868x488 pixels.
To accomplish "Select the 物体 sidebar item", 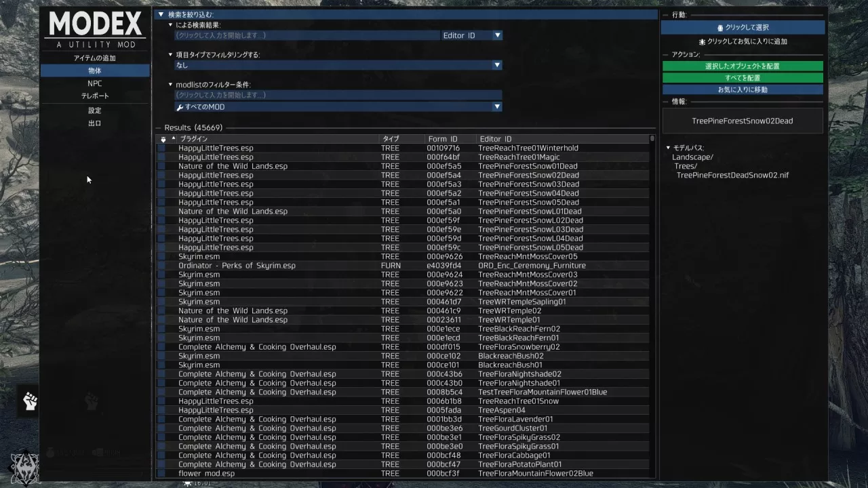I will (x=95, y=70).
